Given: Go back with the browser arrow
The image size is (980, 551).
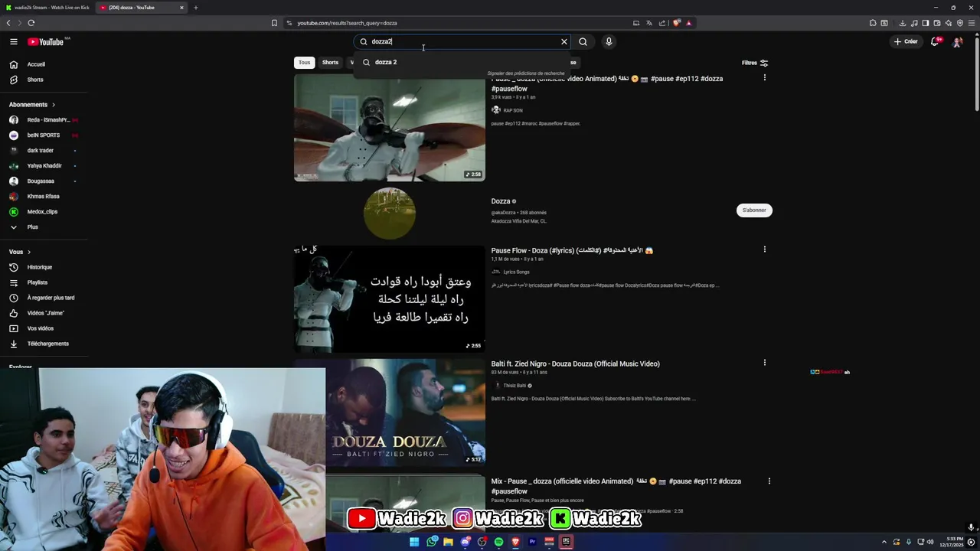Looking at the screenshot, I should 8,23.
